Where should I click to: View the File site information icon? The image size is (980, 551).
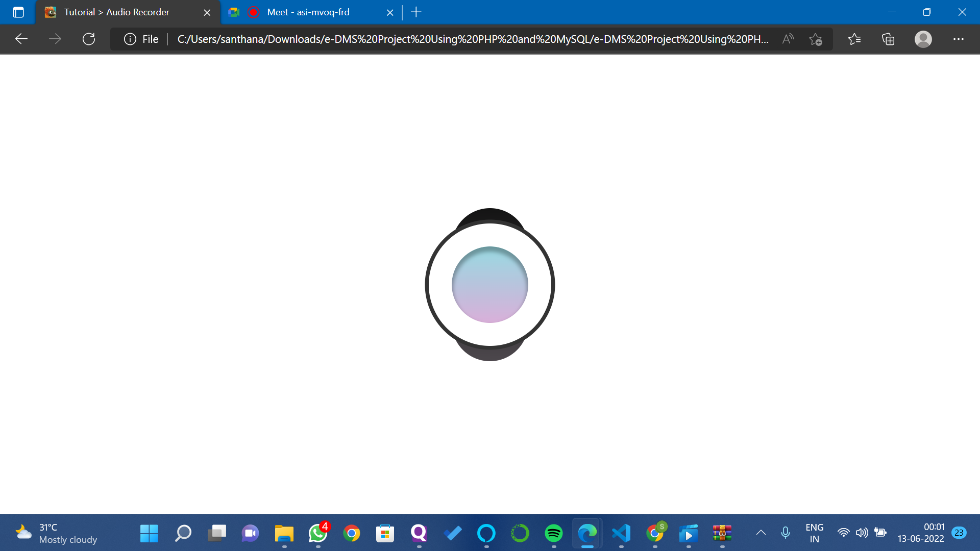coord(130,39)
